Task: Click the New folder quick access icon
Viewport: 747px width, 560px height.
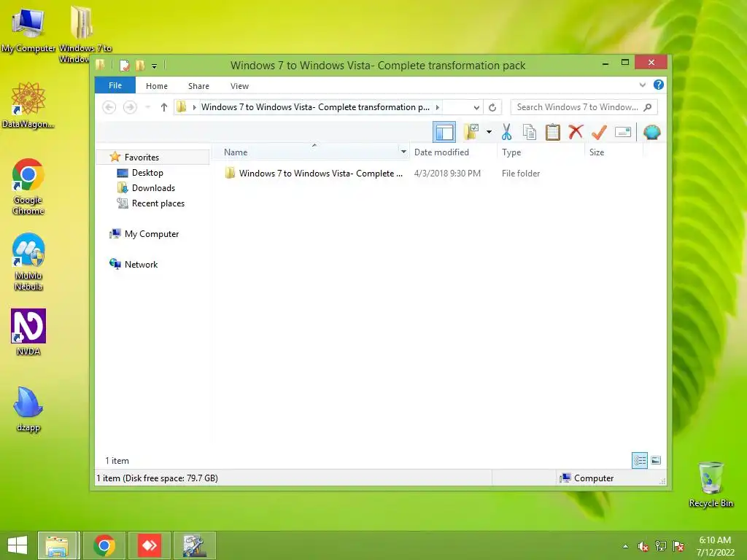Action: (x=140, y=65)
